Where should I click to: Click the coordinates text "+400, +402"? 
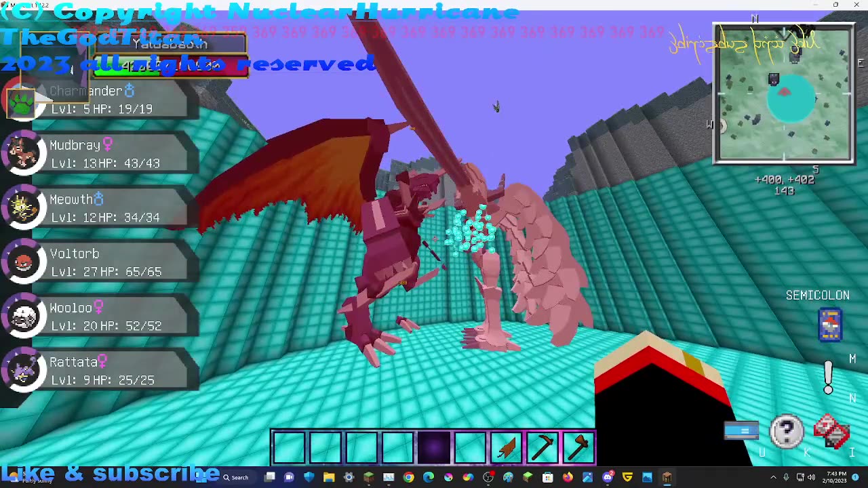tap(784, 180)
